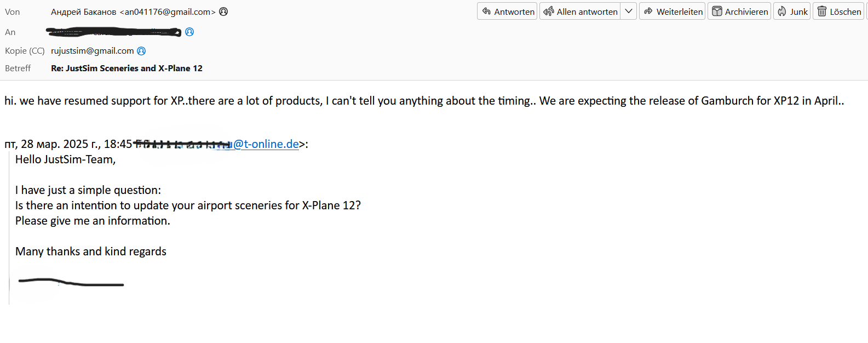Screen dimensions: 868x343
Task: Click contact icon next to rujustsim@gmail.com
Action: click(x=141, y=51)
